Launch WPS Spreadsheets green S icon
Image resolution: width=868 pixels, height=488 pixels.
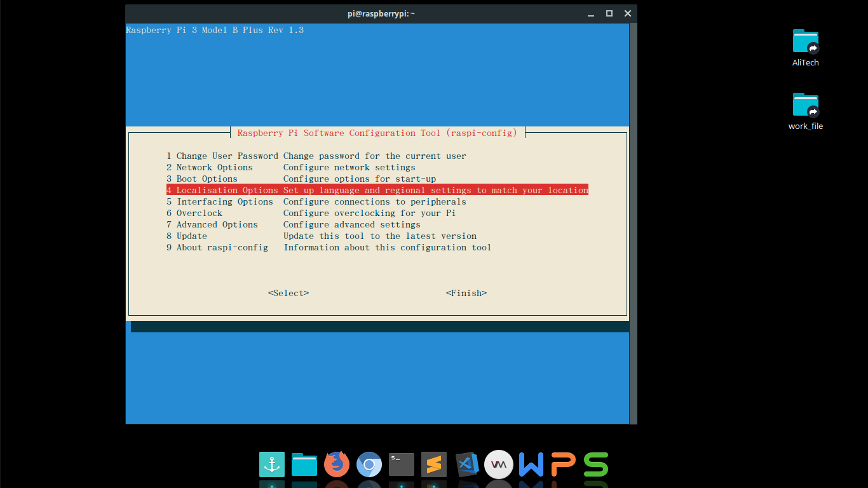click(596, 464)
